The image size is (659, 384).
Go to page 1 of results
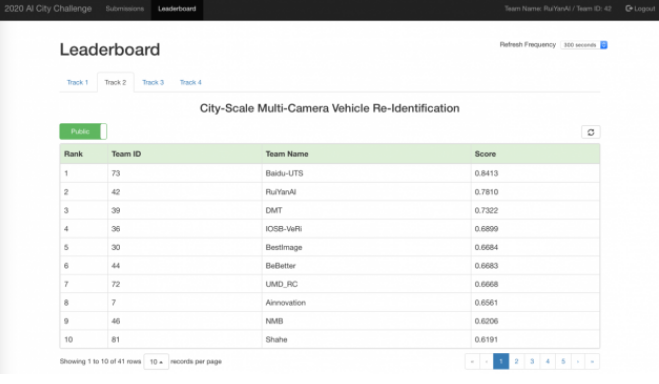coord(501,361)
